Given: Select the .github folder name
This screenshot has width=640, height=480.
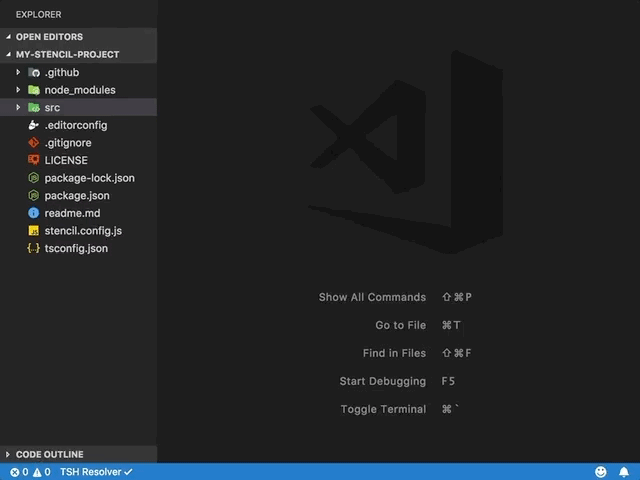Looking at the screenshot, I should point(62,72).
